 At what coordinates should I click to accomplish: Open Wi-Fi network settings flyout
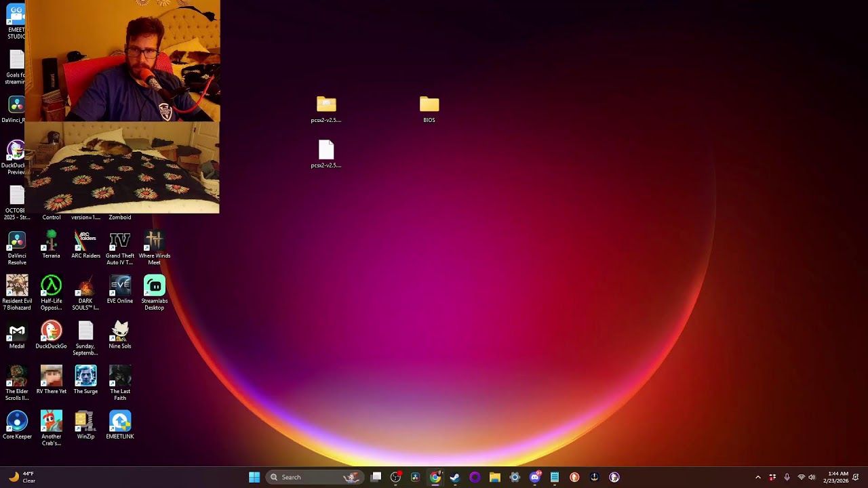[x=801, y=477]
